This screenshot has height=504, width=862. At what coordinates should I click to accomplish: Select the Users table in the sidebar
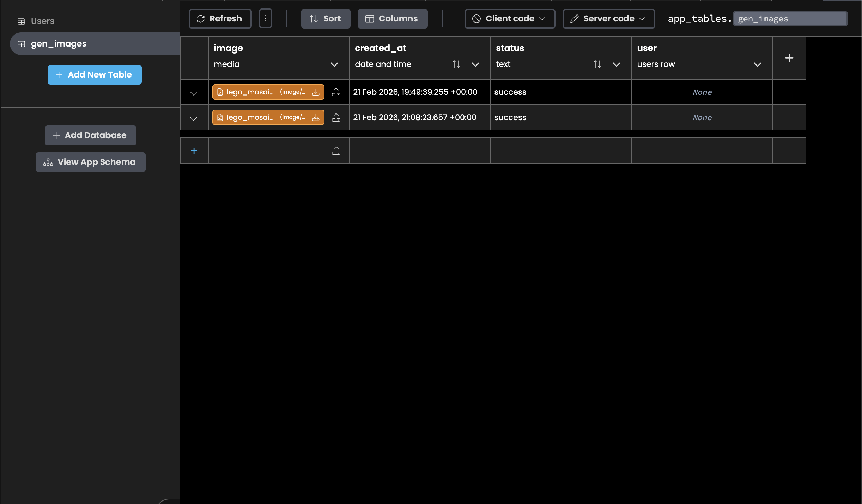[x=42, y=21]
